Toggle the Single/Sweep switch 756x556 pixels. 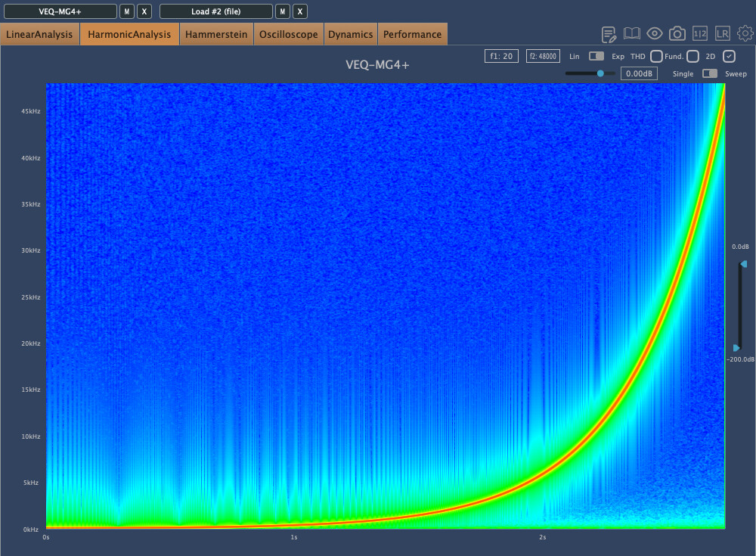710,73
